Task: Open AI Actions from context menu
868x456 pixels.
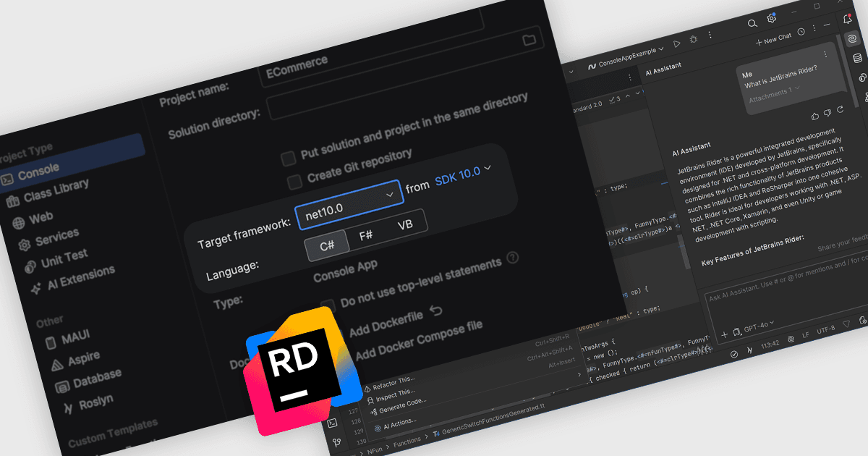Action: (396, 423)
